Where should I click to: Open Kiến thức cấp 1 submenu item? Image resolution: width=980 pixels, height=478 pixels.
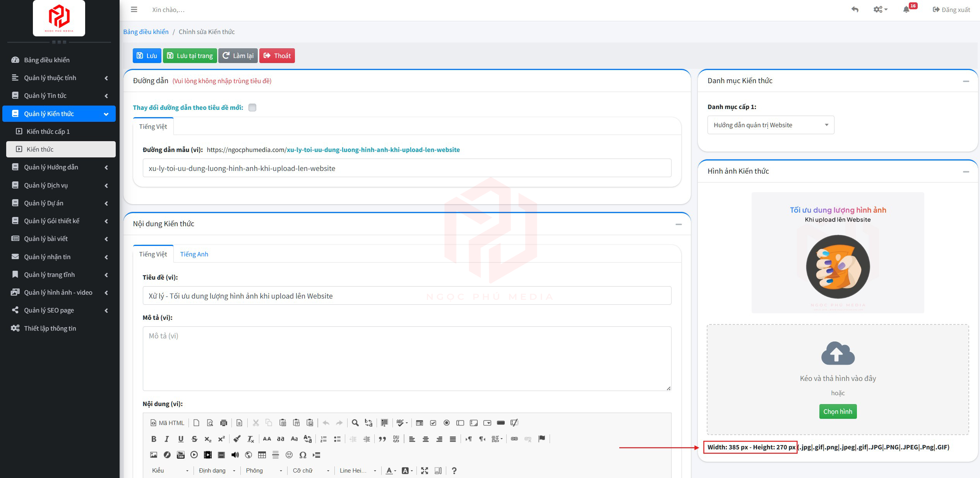pyautogui.click(x=48, y=131)
